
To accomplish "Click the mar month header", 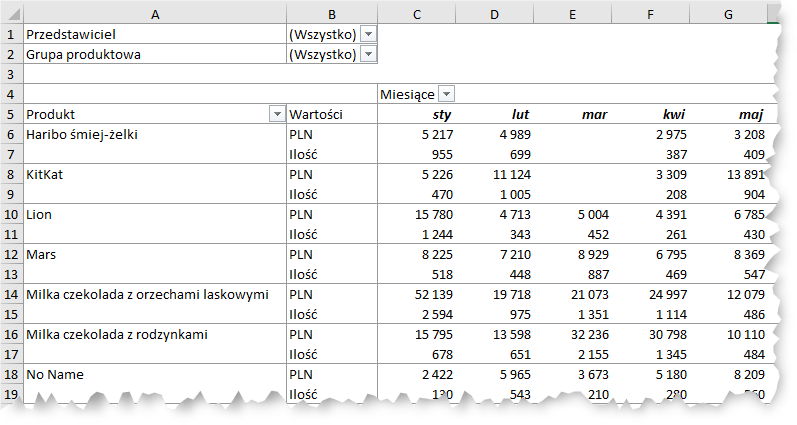I will click(x=572, y=114).
